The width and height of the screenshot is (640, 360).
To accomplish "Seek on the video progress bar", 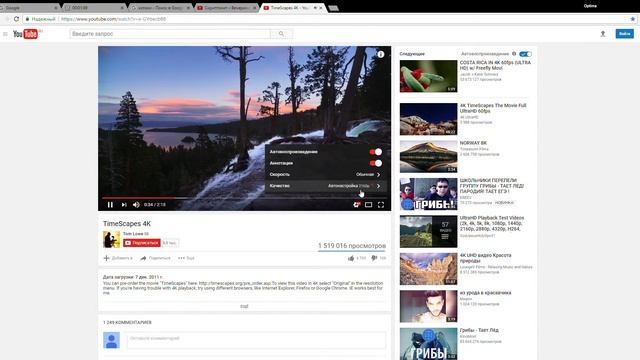I will coord(244,198).
